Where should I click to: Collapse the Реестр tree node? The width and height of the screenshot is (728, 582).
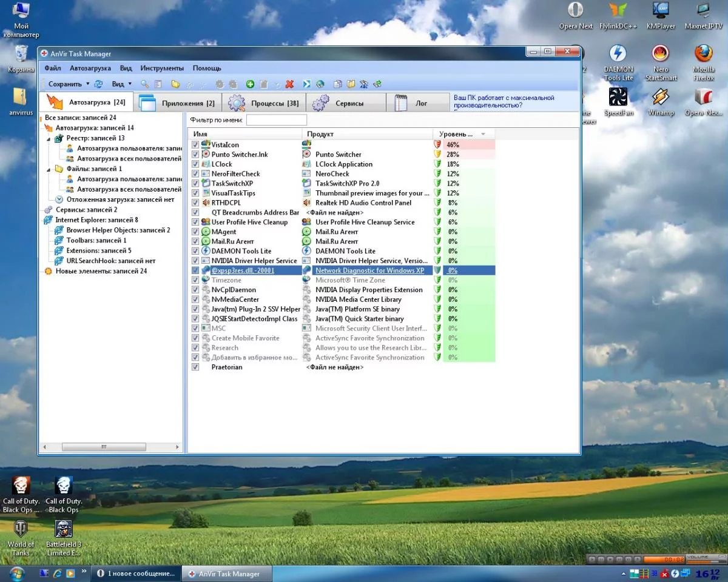click(x=50, y=138)
